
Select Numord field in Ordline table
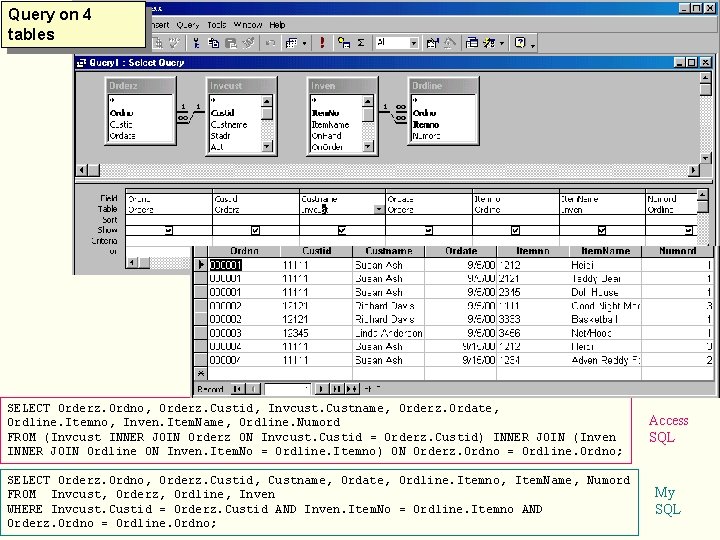pos(427,136)
